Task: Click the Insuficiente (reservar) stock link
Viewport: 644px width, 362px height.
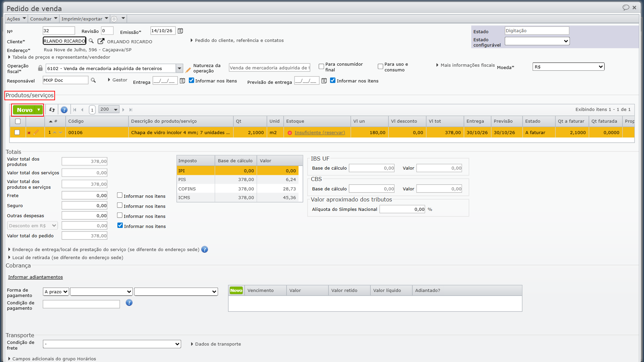Action: point(320,132)
